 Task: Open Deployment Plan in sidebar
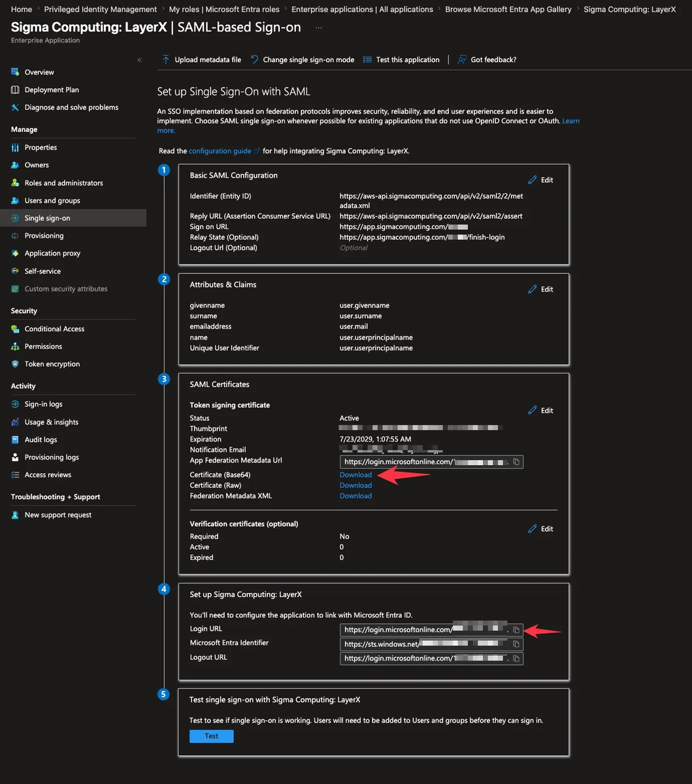tap(52, 90)
